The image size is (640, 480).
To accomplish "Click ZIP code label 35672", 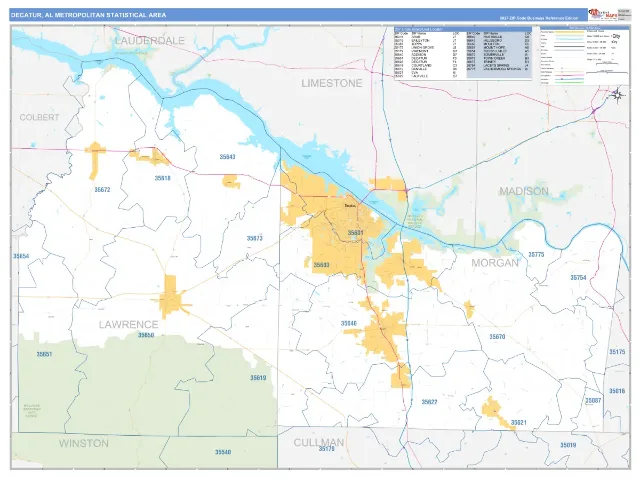I will [x=102, y=190].
